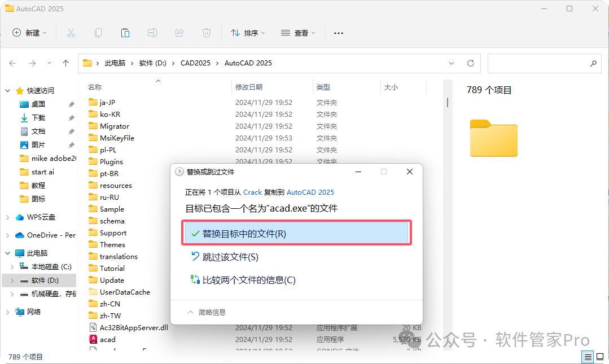This screenshot has height=364, width=609.
Task: Click the pin icon next to 桌面
Action: pyautogui.click(x=72, y=104)
